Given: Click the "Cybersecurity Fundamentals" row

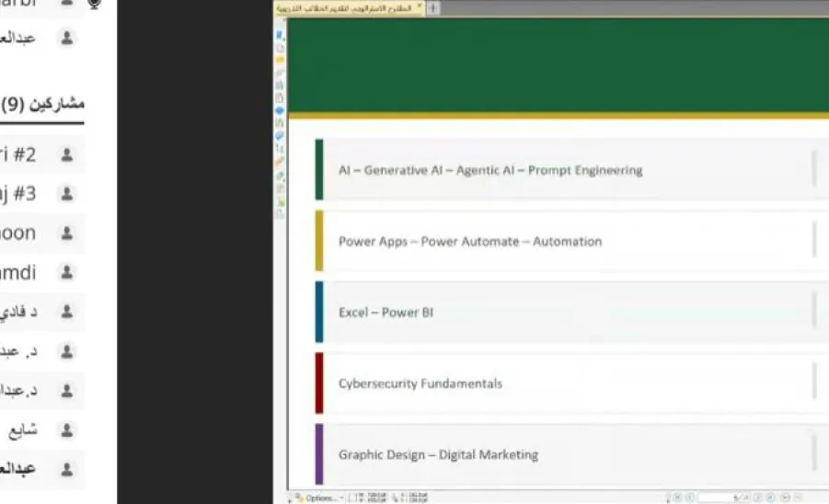Looking at the screenshot, I should 572,383.
